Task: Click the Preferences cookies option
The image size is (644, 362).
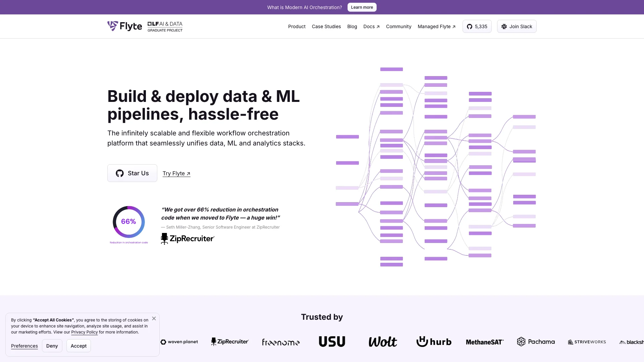Action: click(x=24, y=346)
